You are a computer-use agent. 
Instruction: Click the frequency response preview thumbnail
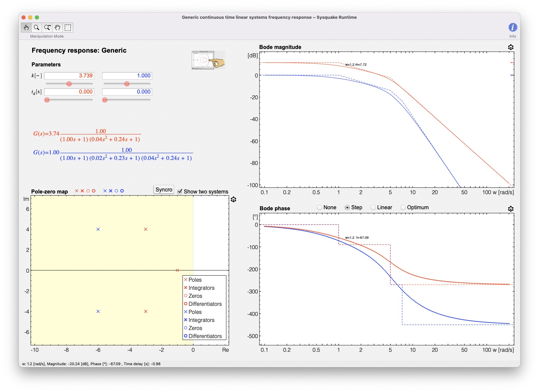[207, 60]
